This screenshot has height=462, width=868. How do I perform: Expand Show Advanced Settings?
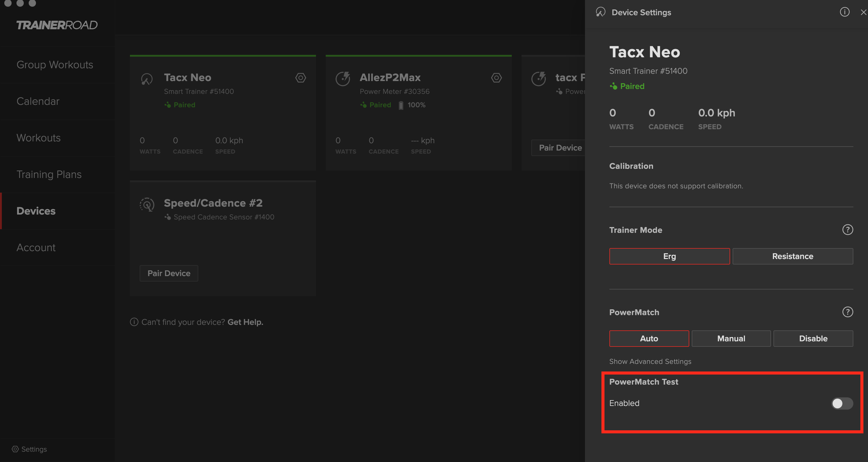(650, 361)
